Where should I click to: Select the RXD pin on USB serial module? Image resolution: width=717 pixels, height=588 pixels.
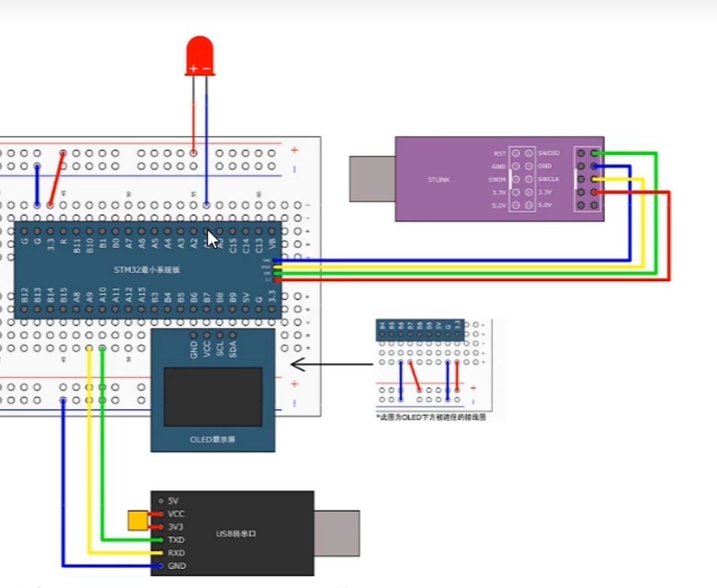175,553
